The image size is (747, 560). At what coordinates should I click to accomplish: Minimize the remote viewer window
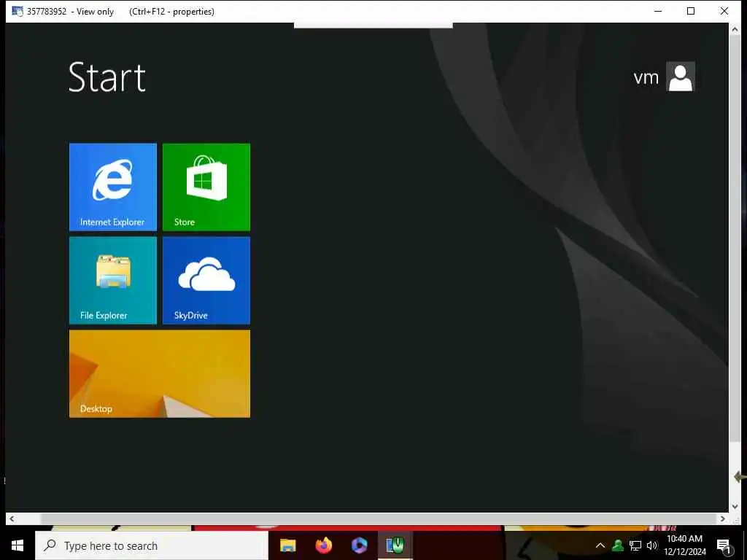point(658,11)
